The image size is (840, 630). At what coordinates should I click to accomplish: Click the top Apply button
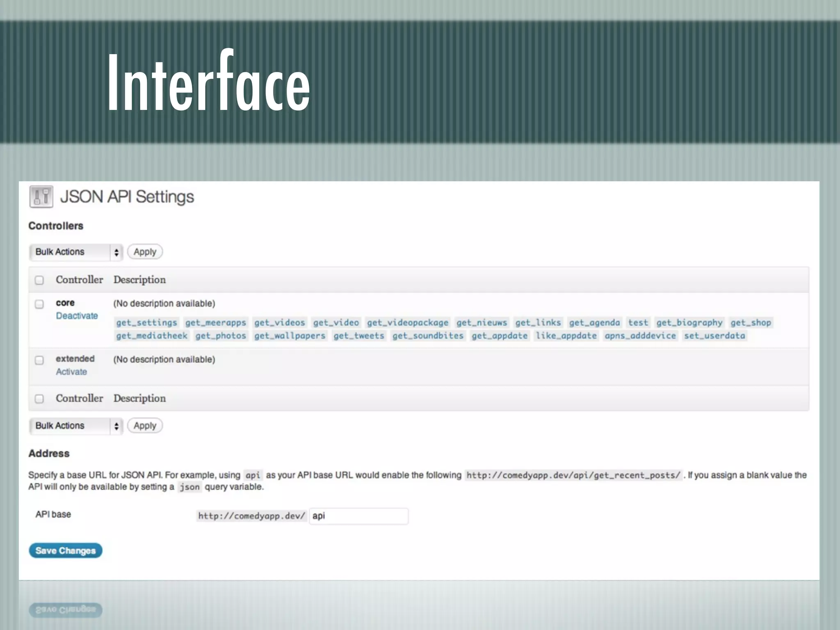click(145, 252)
